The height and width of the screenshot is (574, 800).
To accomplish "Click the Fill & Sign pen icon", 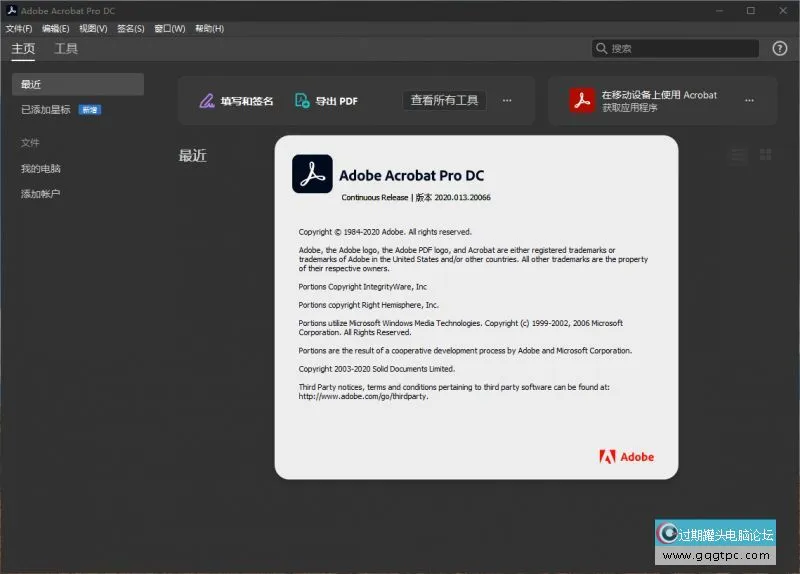I will (x=207, y=101).
